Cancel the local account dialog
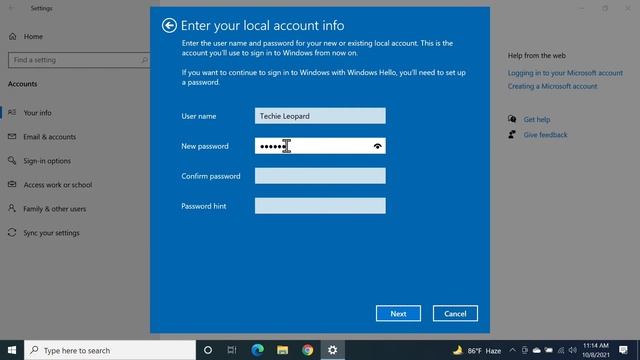The image size is (640, 360). tap(455, 313)
